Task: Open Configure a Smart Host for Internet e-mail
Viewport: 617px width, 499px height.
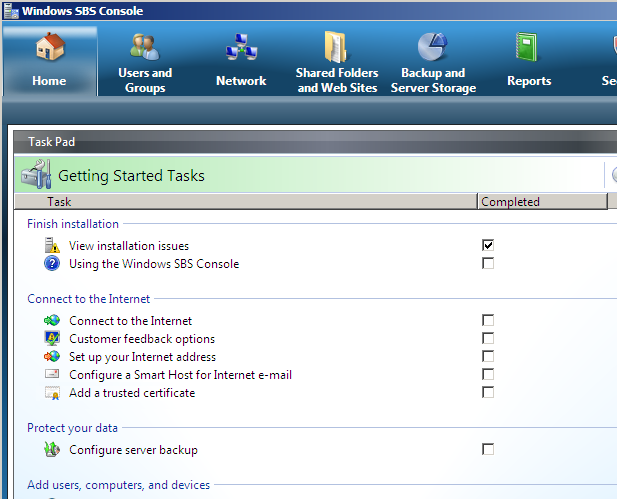Action: point(180,375)
